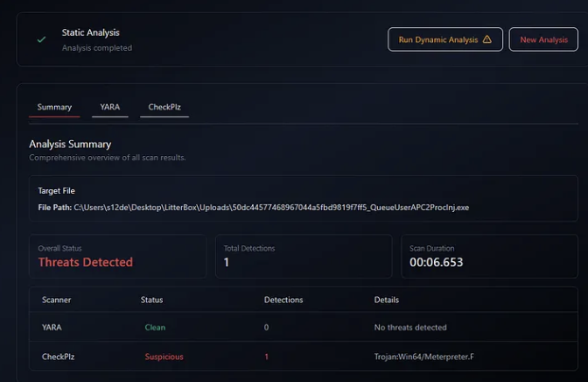Select the YARA scanner row name
Image resolution: width=588 pixels, height=382 pixels.
click(52, 328)
